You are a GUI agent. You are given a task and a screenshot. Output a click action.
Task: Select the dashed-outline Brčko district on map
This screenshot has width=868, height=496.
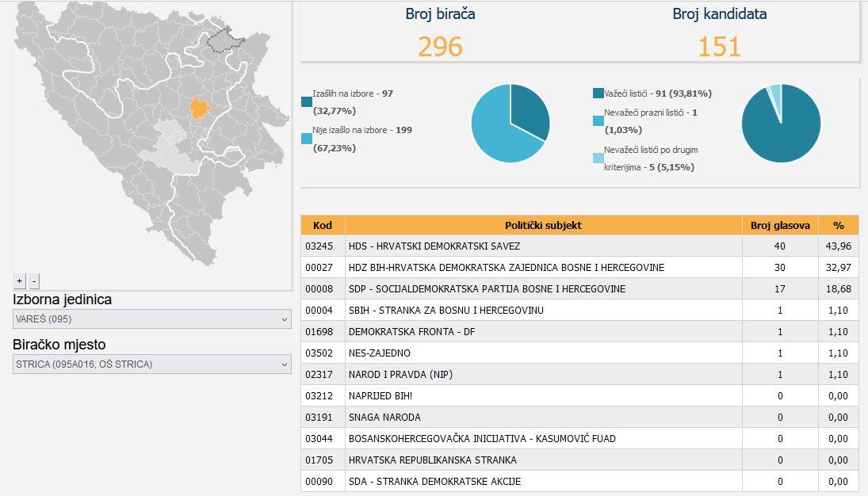(x=224, y=40)
